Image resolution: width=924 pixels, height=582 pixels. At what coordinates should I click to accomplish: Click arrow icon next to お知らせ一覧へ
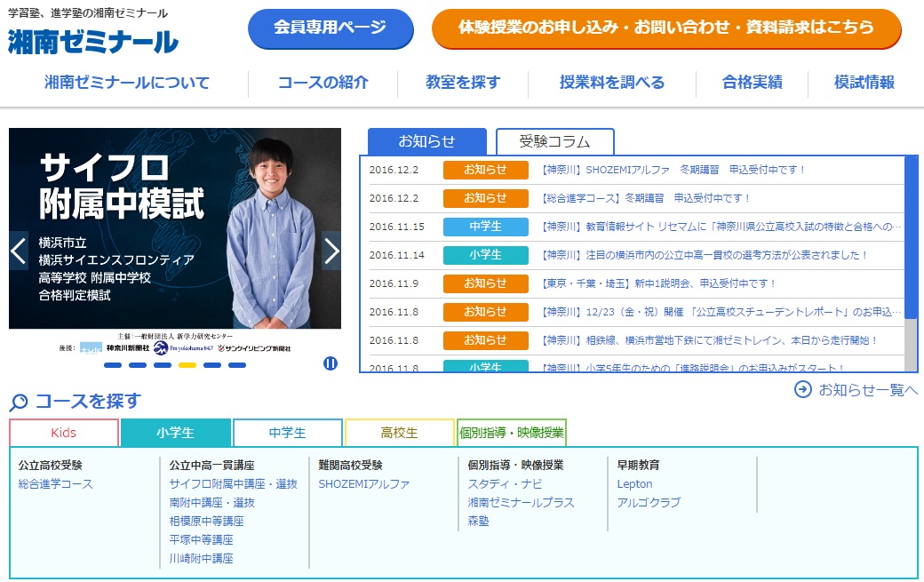click(x=802, y=389)
